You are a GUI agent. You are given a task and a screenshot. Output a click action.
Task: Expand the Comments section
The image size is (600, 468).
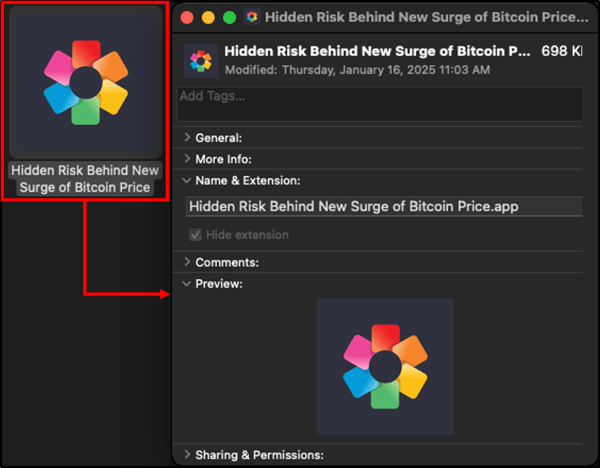pyautogui.click(x=188, y=262)
